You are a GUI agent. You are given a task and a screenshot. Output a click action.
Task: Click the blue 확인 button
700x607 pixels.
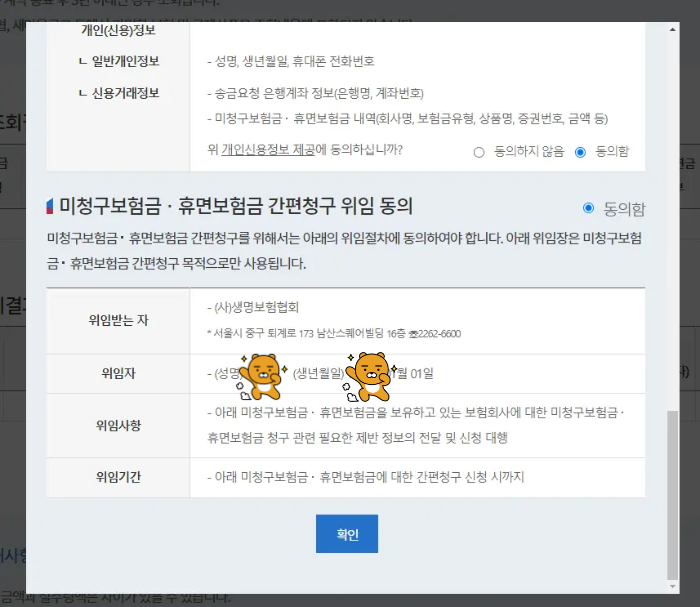tap(347, 534)
